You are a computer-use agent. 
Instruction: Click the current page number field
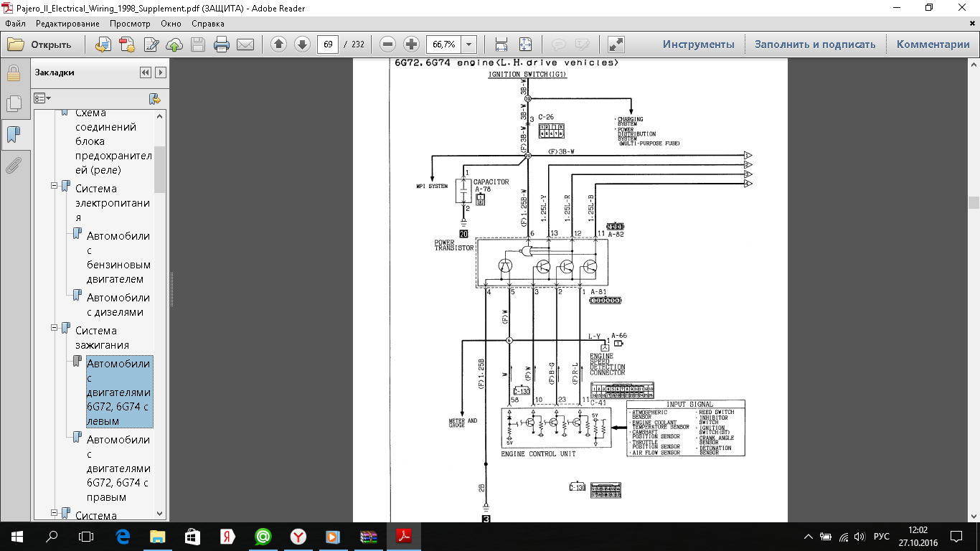pyautogui.click(x=328, y=44)
